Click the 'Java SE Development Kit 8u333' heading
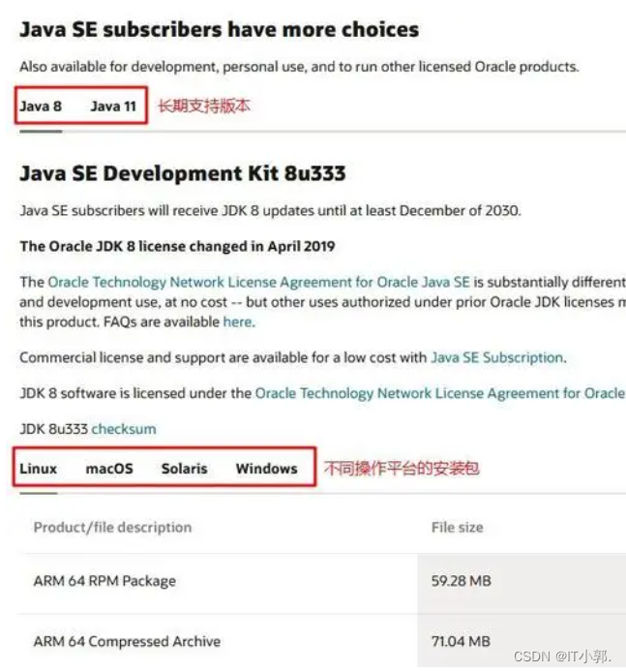 click(x=183, y=173)
